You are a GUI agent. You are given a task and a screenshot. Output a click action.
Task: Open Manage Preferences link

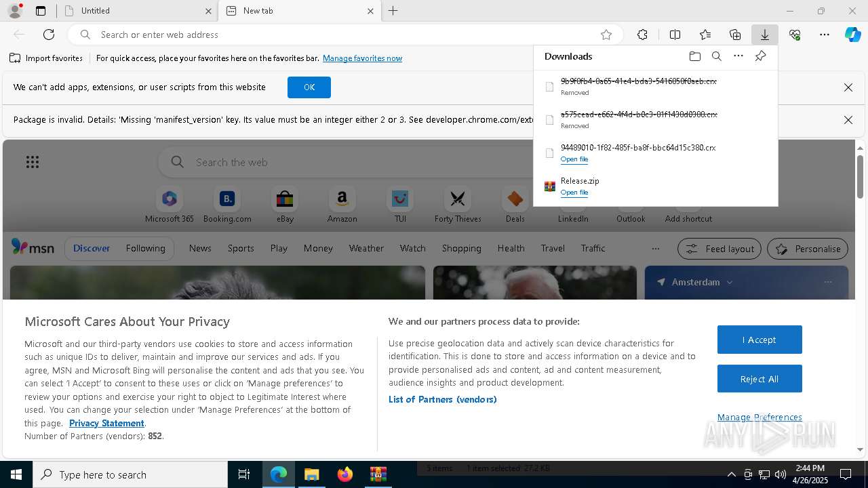(x=759, y=417)
